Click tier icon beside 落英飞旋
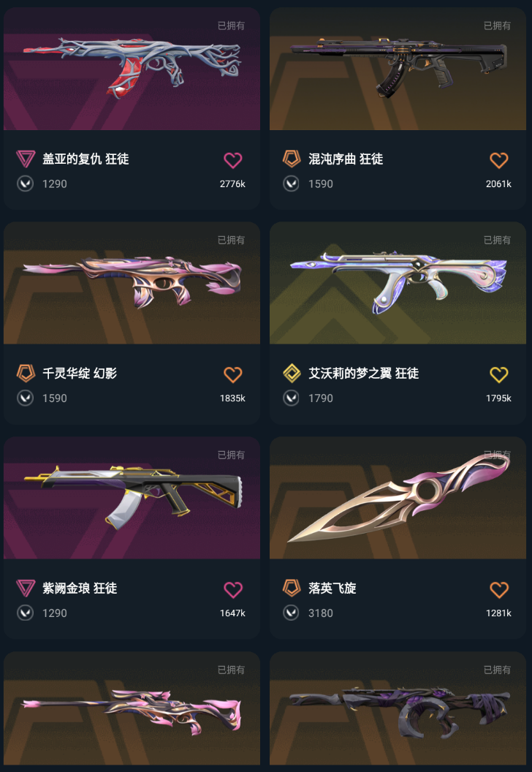This screenshot has width=532, height=772. tap(292, 588)
